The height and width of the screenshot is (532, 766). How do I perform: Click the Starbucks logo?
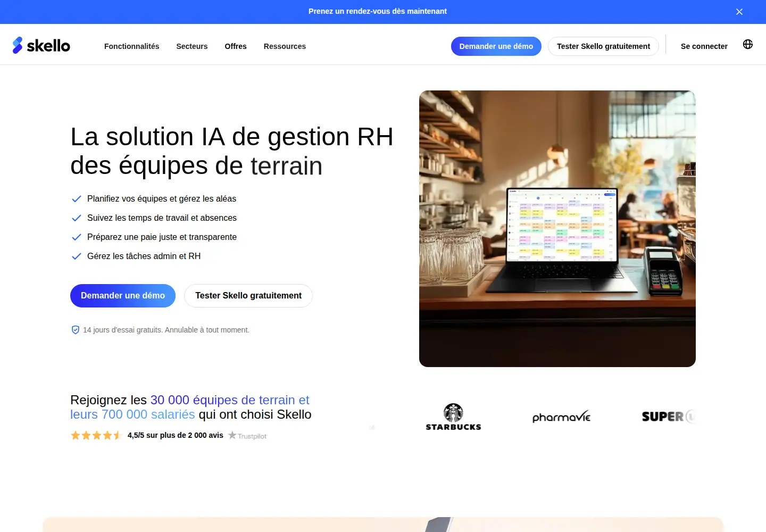tap(453, 417)
